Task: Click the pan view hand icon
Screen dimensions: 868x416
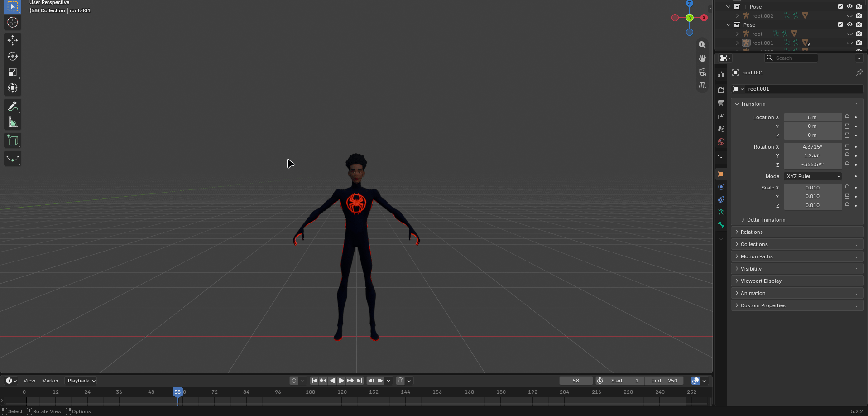Action: click(702, 58)
